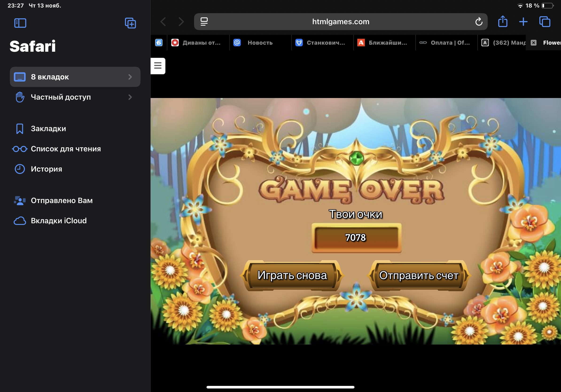Screen dimensions: 561x392
Task: Open the Share sheet icon
Action: (x=503, y=22)
